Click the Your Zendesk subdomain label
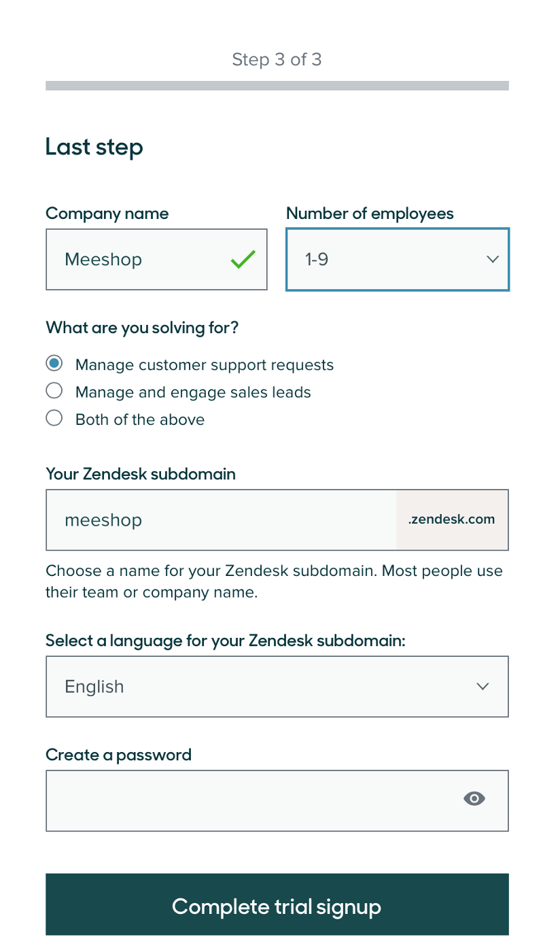The height and width of the screenshot is (952, 560). click(141, 474)
